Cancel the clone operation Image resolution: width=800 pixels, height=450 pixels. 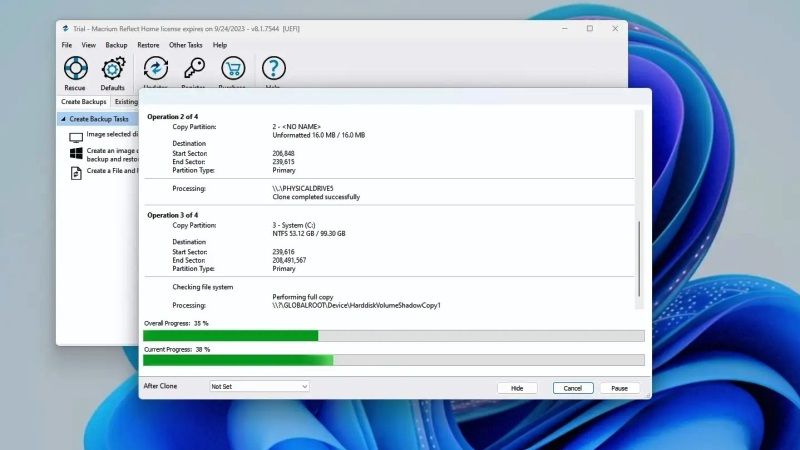(x=572, y=388)
